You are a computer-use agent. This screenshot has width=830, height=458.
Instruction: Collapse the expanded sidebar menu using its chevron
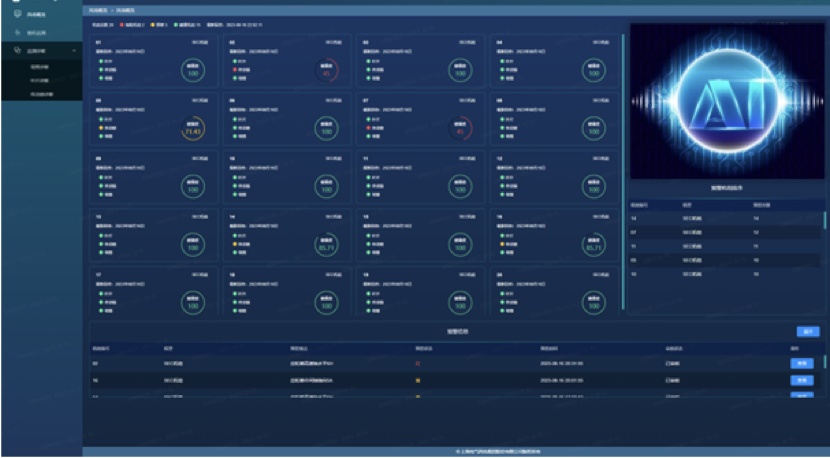73,50
